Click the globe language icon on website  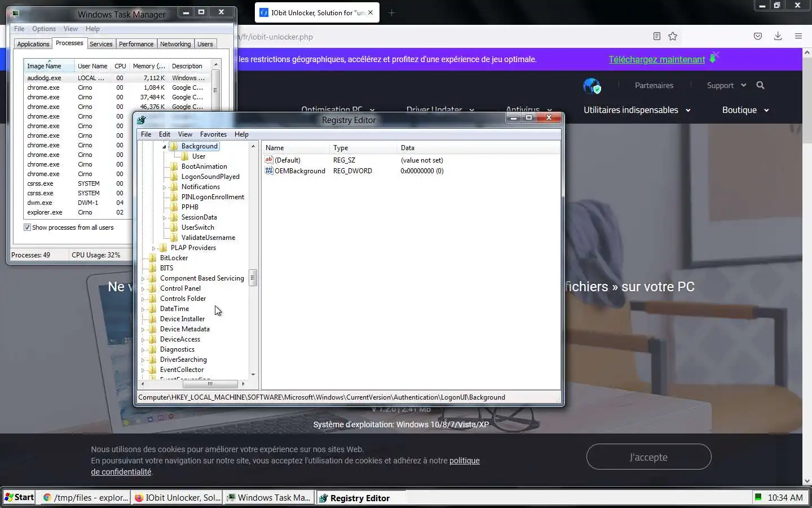[x=592, y=86]
